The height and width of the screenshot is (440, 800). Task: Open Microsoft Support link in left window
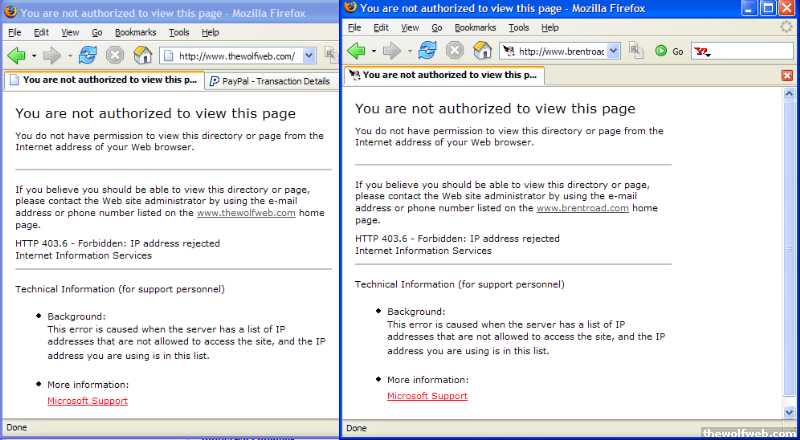(88, 401)
